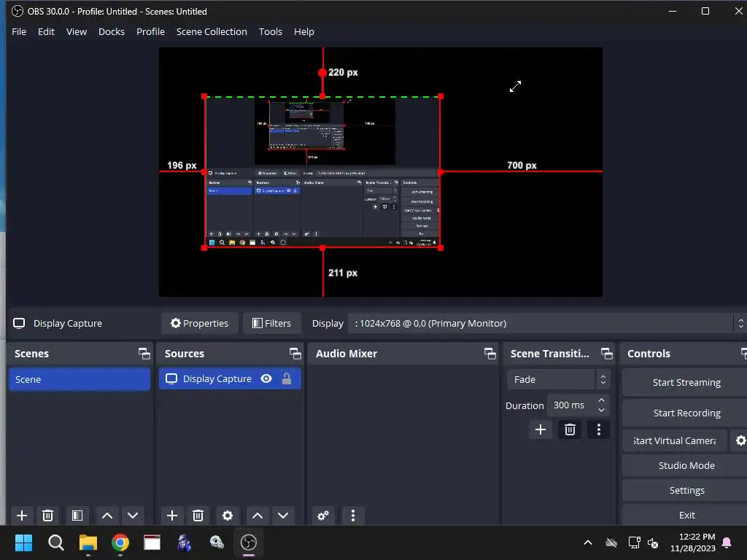Add a new scene with plus icon

21,516
